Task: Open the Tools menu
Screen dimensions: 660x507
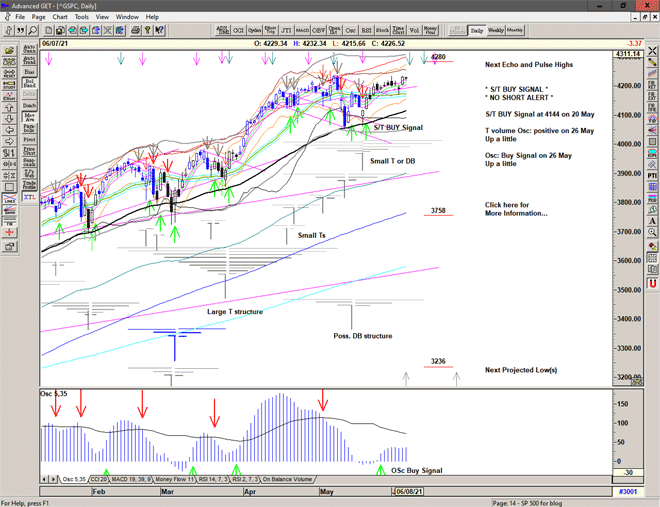Action: 82,17
